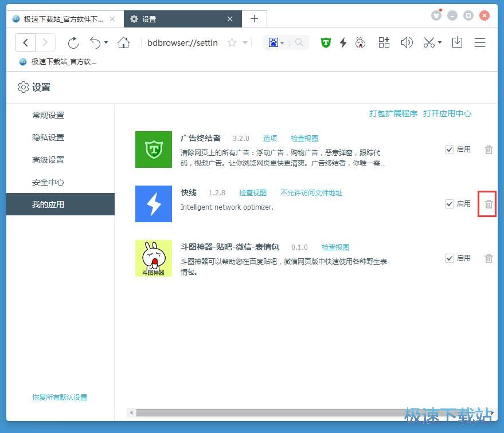
Task: Click the undo closed tab arrow icon
Action: point(95,43)
